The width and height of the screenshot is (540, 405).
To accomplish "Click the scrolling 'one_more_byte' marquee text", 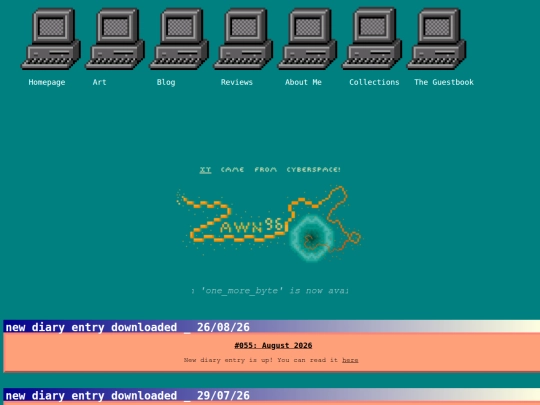I will click(270, 291).
